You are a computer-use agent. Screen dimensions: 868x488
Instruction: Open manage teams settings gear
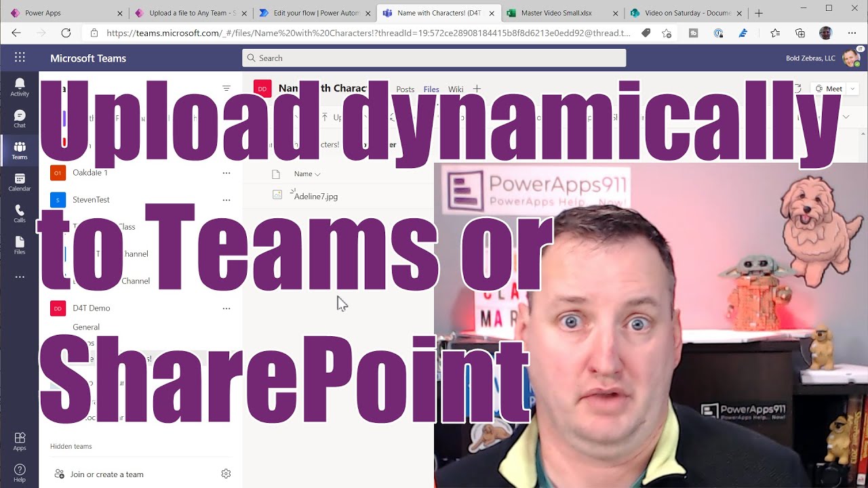[x=226, y=474]
